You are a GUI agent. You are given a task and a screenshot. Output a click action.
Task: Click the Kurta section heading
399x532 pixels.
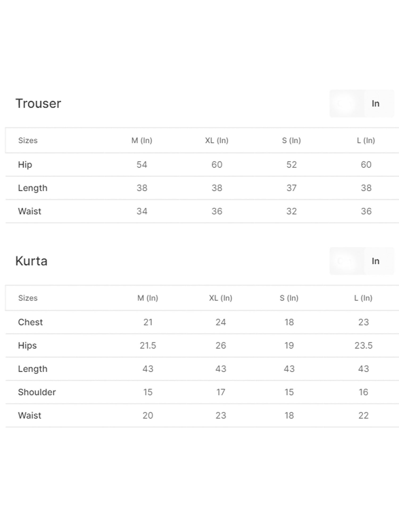[x=31, y=261]
